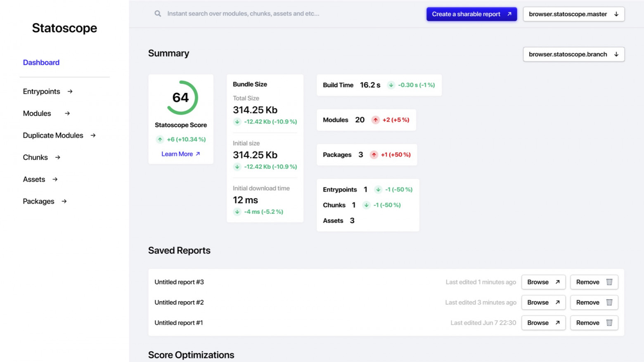Open the browser.statoscope.branch dropdown
The image size is (644, 362).
point(573,54)
